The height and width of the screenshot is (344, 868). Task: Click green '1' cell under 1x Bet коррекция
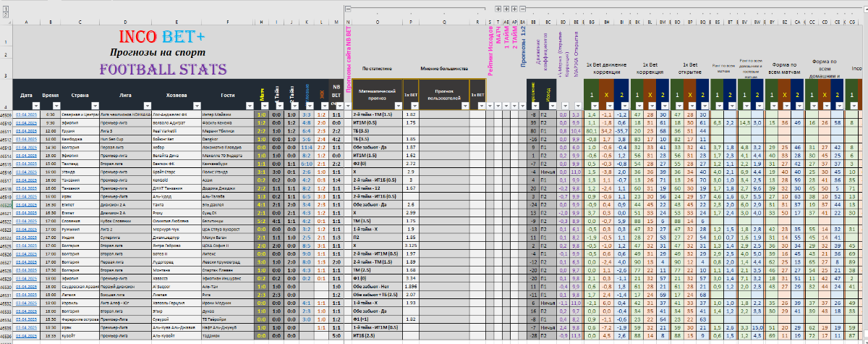pos(637,96)
